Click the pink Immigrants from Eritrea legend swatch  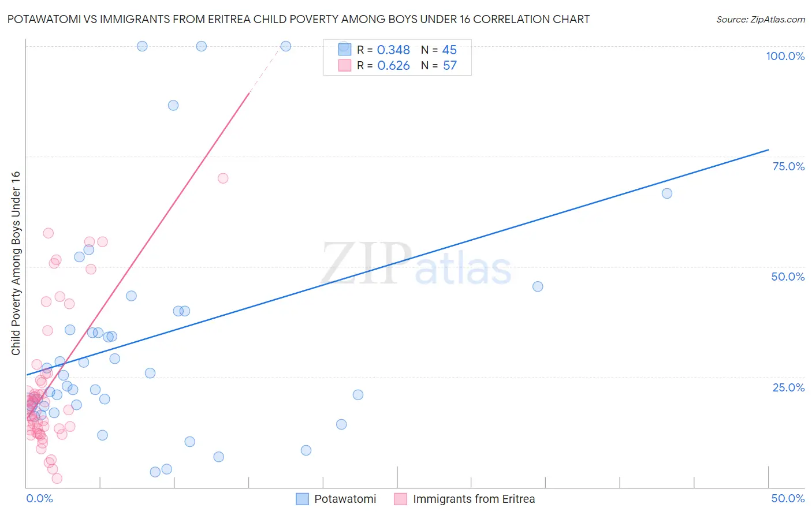coord(401,499)
